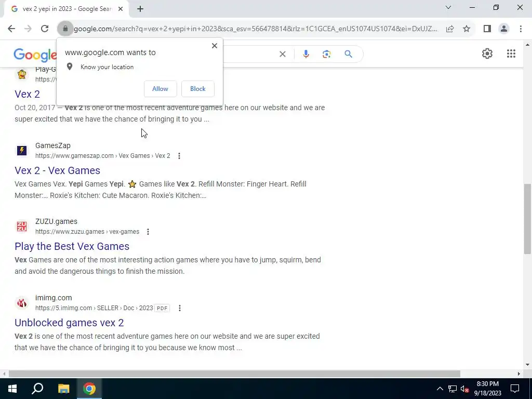Open the Vex 2 - Vex Games result
This screenshot has width=532, height=399.
click(57, 170)
